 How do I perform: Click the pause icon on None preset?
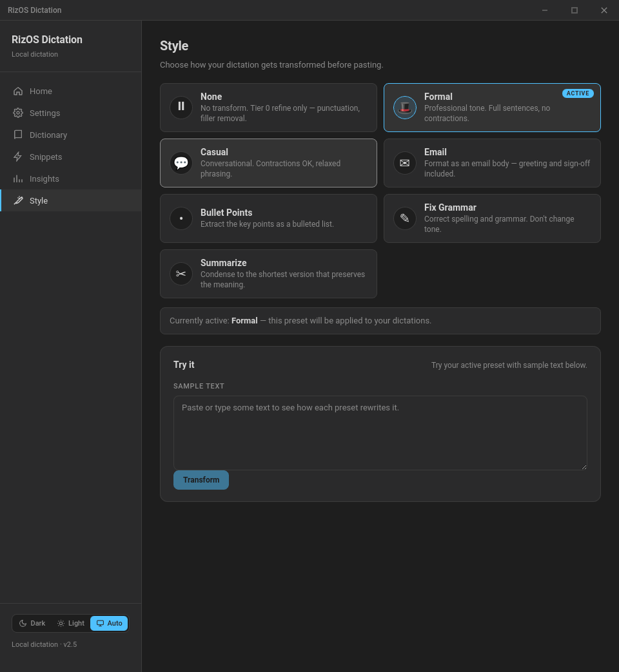[x=181, y=107]
